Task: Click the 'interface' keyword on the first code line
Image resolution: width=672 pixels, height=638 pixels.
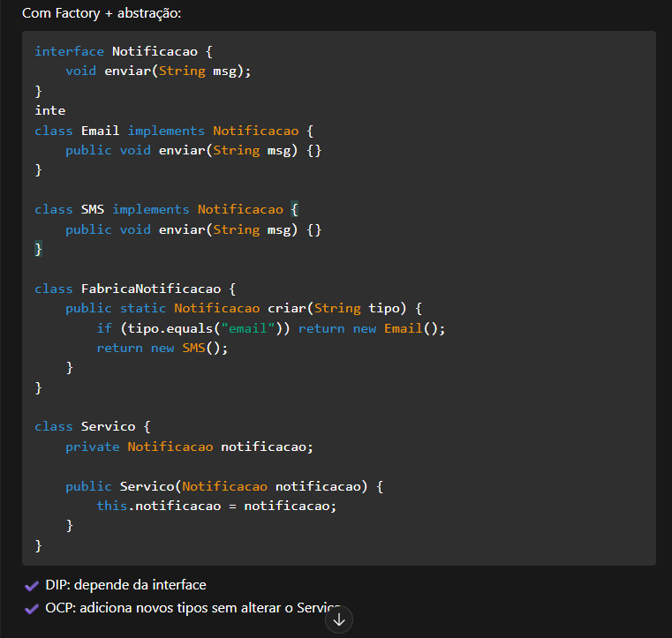Action: pyautogui.click(x=69, y=51)
